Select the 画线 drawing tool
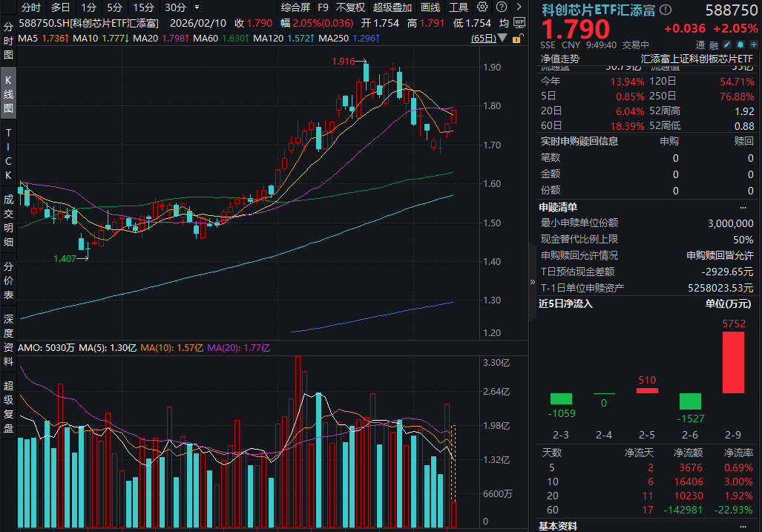This screenshot has width=762, height=532. [430, 8]
